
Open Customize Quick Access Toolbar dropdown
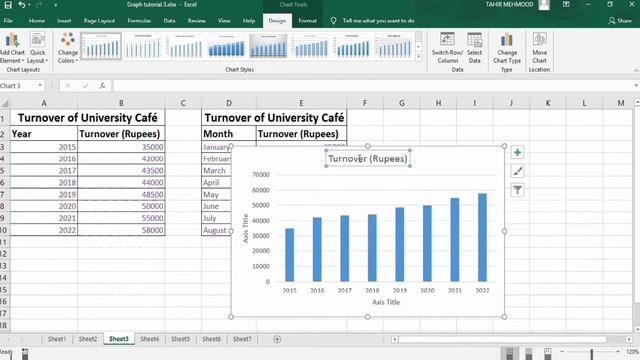pos(56,5)
